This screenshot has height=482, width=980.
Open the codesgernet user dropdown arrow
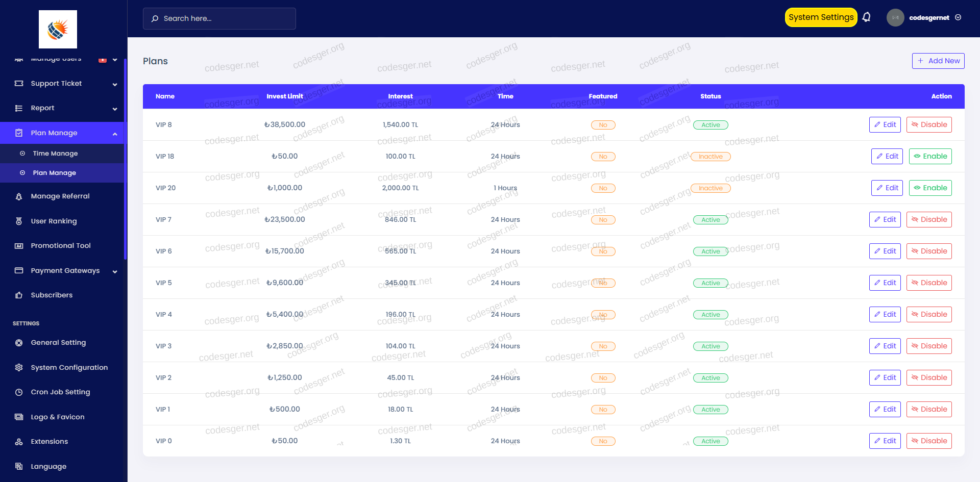coord(958,18)
